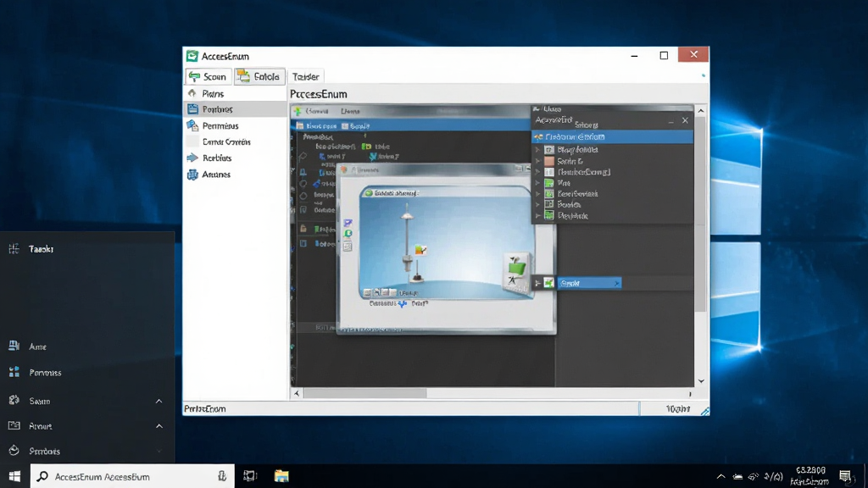The height and width of the screenshot is (488, 868).
Task: Select the Scoen tab with green icon
Action: (208, 76)
